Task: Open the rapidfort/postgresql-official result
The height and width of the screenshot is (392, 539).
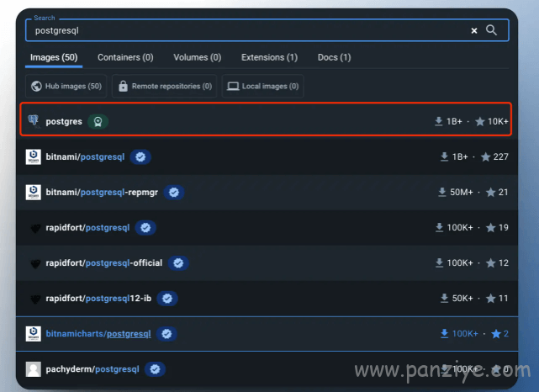Action: click(x=104, y=263)
